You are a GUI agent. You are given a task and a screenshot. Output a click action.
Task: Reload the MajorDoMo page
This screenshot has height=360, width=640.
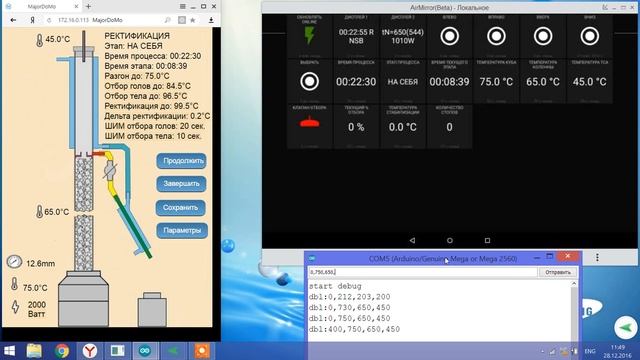click(49, 20)
